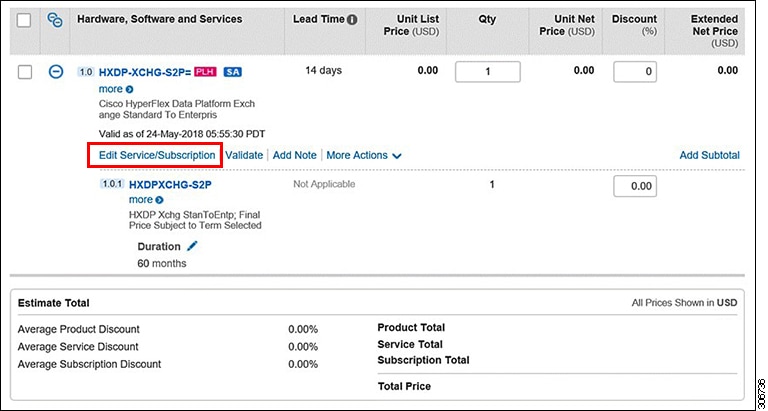The width and height of the screenshot is (768, 411).
Task: Click the Service Total label
Action: [x=410, y=344]
